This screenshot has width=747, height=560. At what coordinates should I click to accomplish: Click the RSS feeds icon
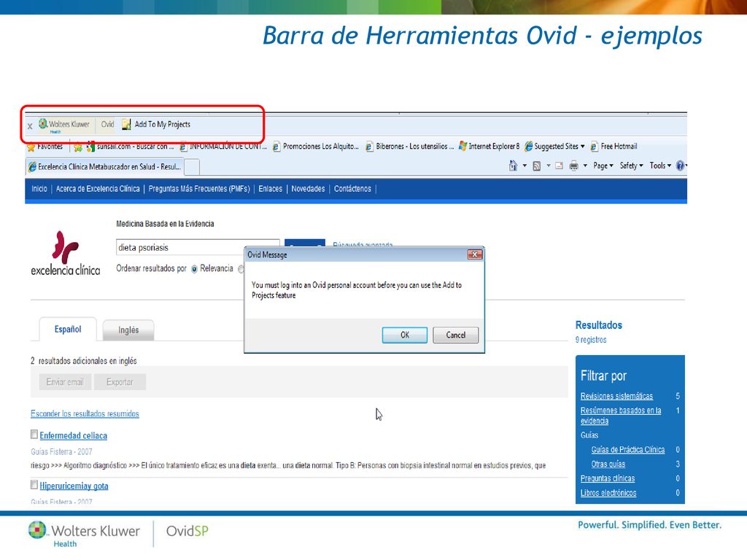click(536, 166)
